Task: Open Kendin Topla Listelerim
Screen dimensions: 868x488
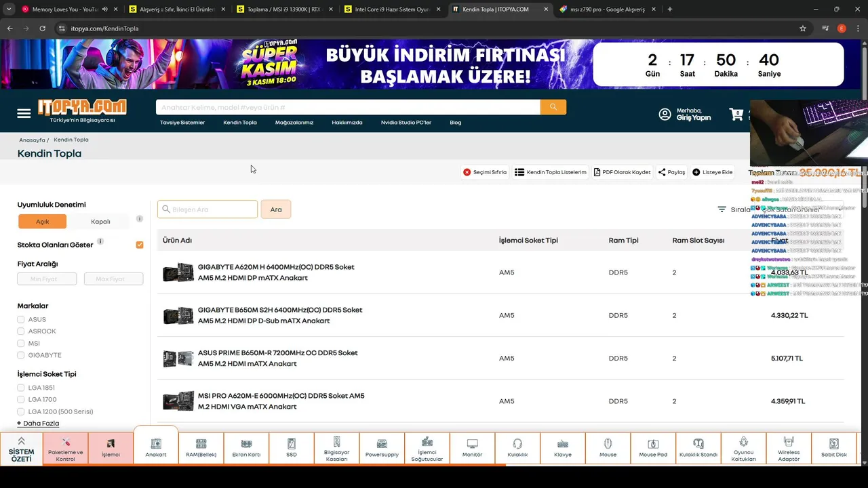Action: click(551, 172)
